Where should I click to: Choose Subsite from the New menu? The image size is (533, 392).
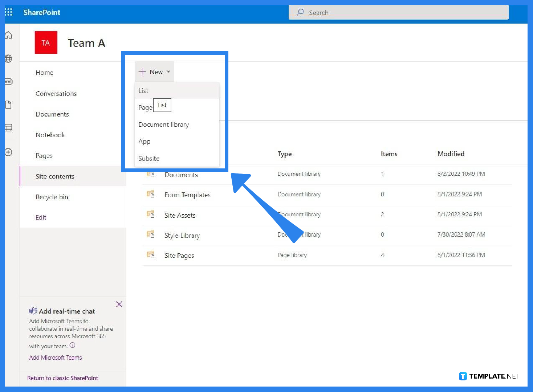click(177, 158)
